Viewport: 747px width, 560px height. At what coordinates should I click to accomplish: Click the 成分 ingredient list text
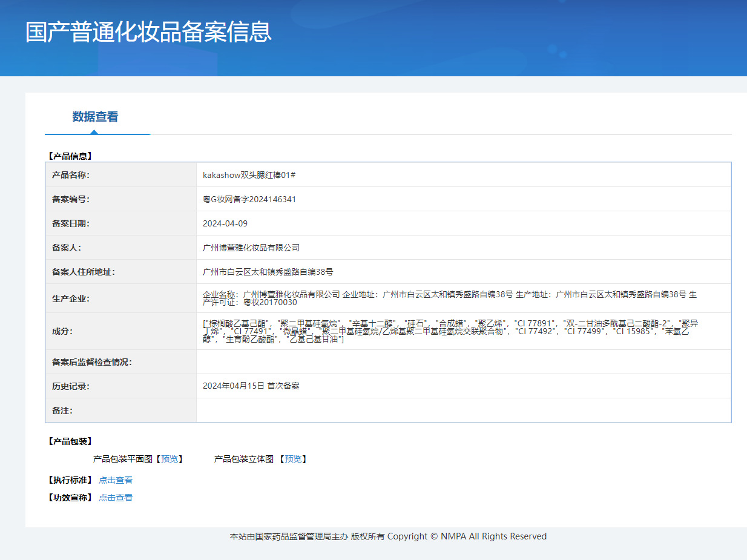[x=450, y=332]
